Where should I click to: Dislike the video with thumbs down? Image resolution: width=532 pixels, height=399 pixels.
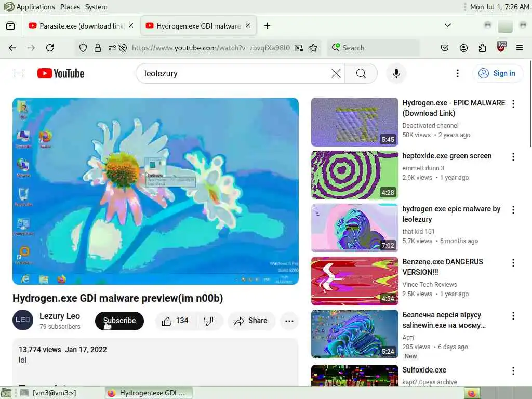coord(209,321)
